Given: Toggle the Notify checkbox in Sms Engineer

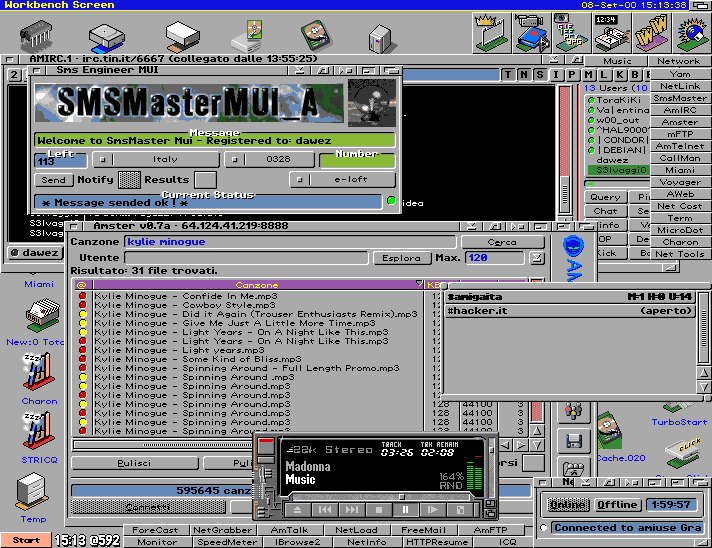Looking at the screenshot, I should tap(129, 180).
